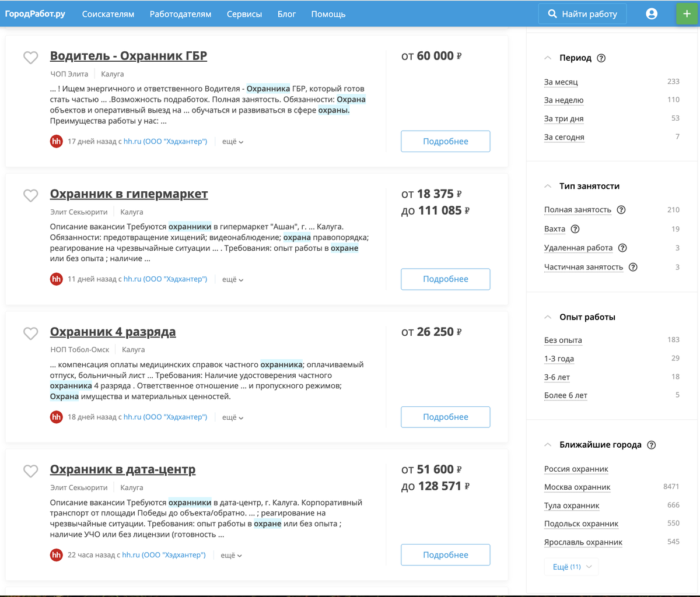Viewport: 700px width, 597px height.
Task: Click hh logo in Охранник в гипермаркет card
Action: point(57,279)
